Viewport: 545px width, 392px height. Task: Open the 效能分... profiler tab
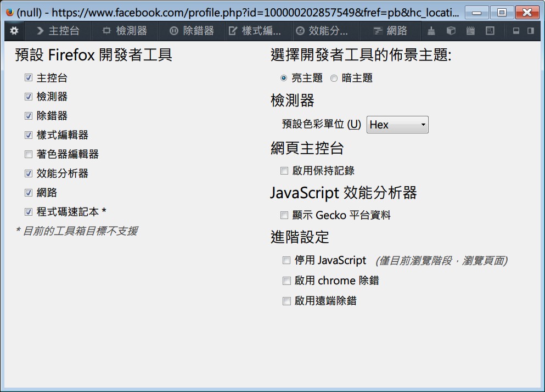tap(326, 31)
